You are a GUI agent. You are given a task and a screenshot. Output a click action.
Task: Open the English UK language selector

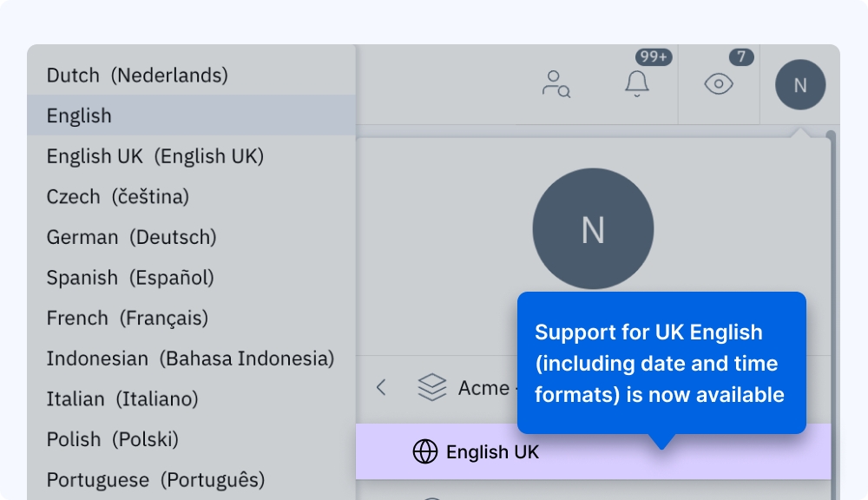tap(492, 451)
